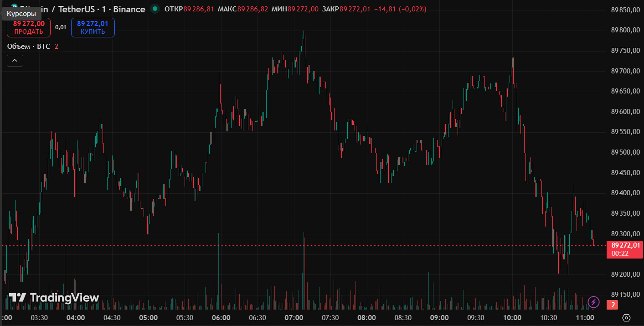The image size is (644, 326).
Task: Click the red volume value badge on price axis
Action: point(613,305)
